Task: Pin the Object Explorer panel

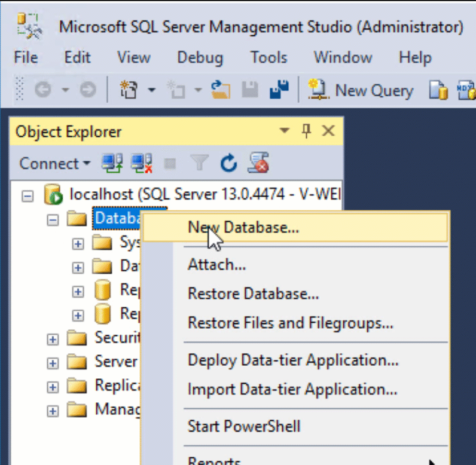Action: coord(306,131)
